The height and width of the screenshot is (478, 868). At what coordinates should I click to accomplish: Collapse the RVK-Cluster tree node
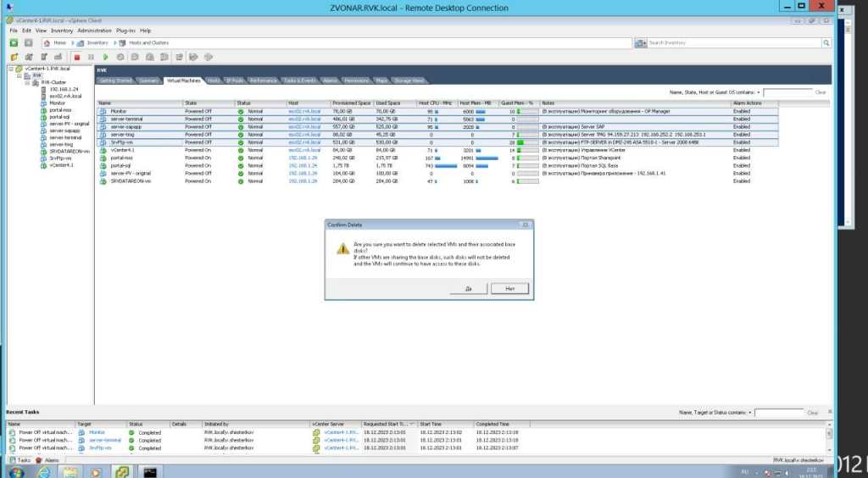(28, 82)
